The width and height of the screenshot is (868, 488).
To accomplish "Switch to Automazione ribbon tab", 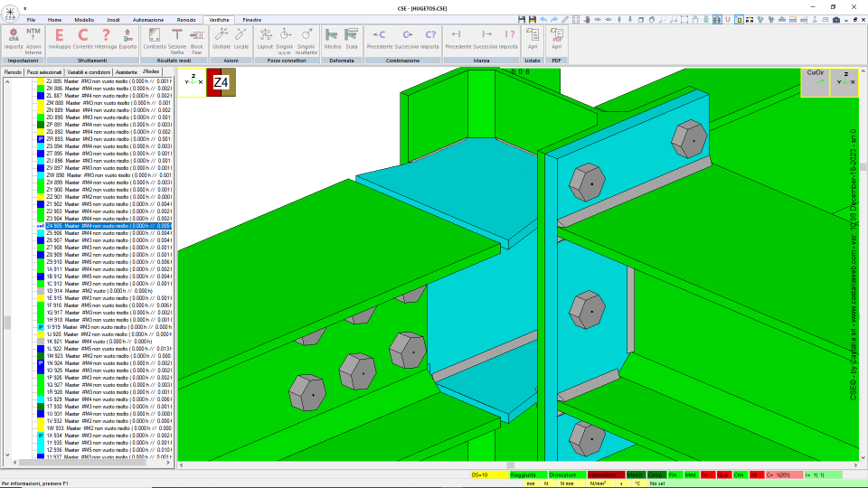I will click(x=147, y=20).
